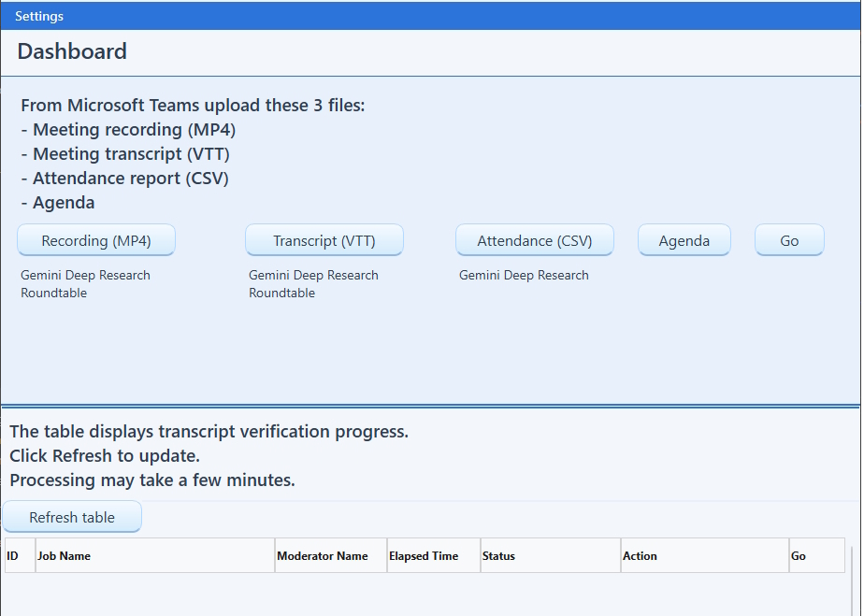Viewport: 864px width, 616px height.
Task: Click the ID column header
Action: 21,555
